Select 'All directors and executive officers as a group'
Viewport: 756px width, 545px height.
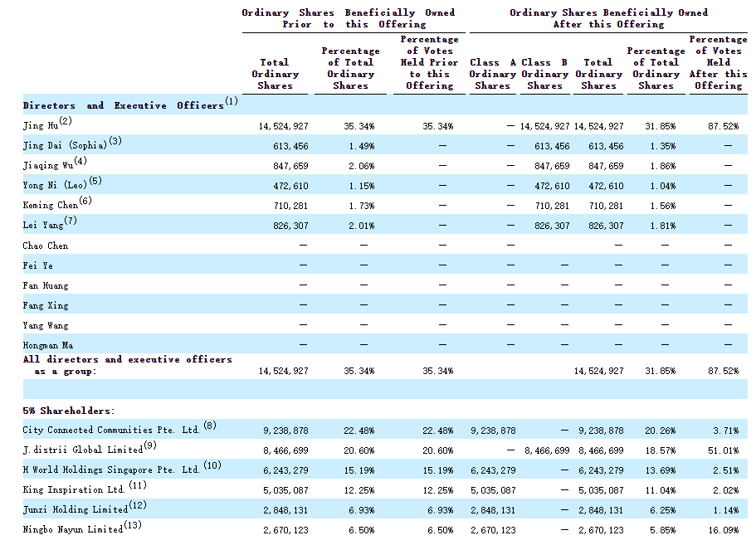coord(127,365)
